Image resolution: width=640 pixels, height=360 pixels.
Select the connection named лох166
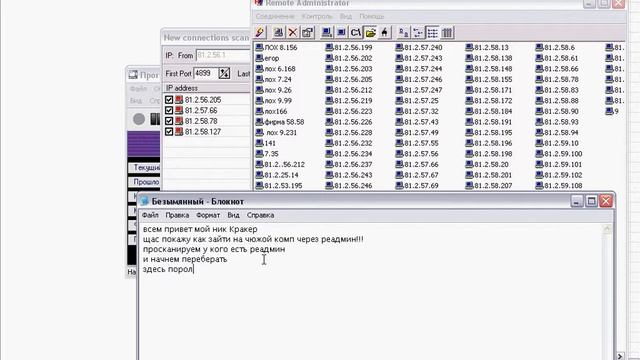[x=271, y=111]
